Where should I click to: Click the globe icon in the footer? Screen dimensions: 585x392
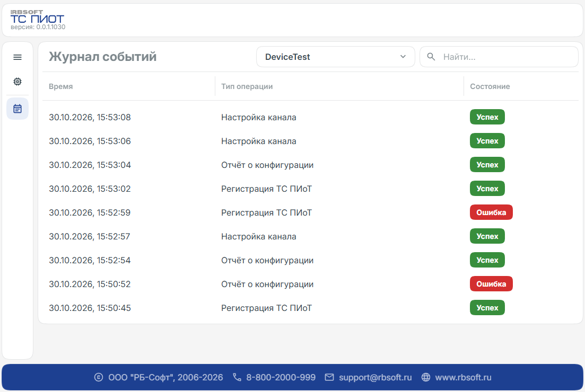[x=426, y=378]
